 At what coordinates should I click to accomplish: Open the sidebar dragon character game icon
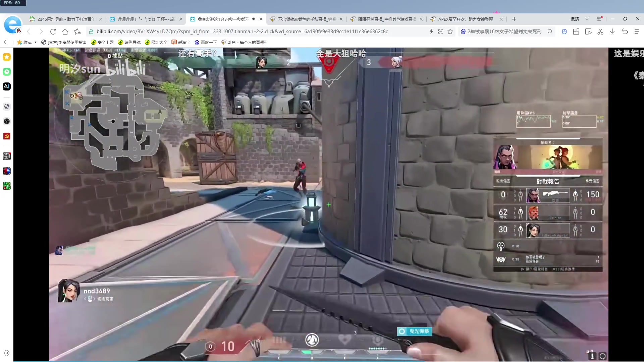point(7,156)
